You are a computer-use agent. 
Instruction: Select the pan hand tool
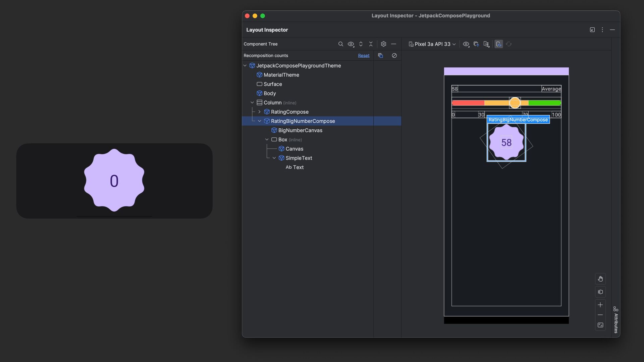click(x=600, y=279)
